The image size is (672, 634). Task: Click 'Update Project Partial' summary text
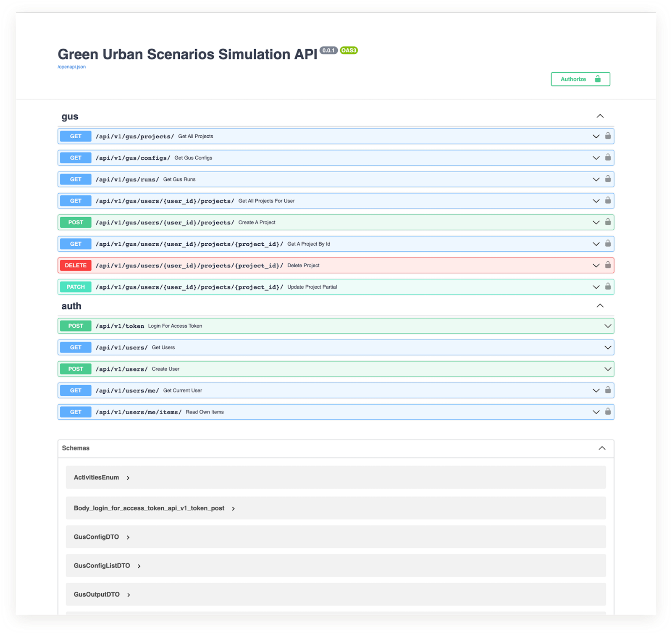click(x=312, y=287)
